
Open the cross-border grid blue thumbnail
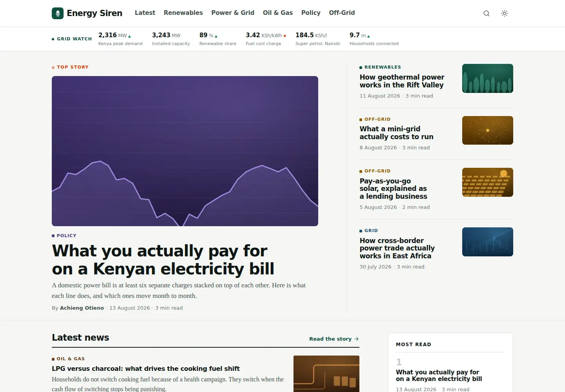pyautogui.click(x=488, y=242)
